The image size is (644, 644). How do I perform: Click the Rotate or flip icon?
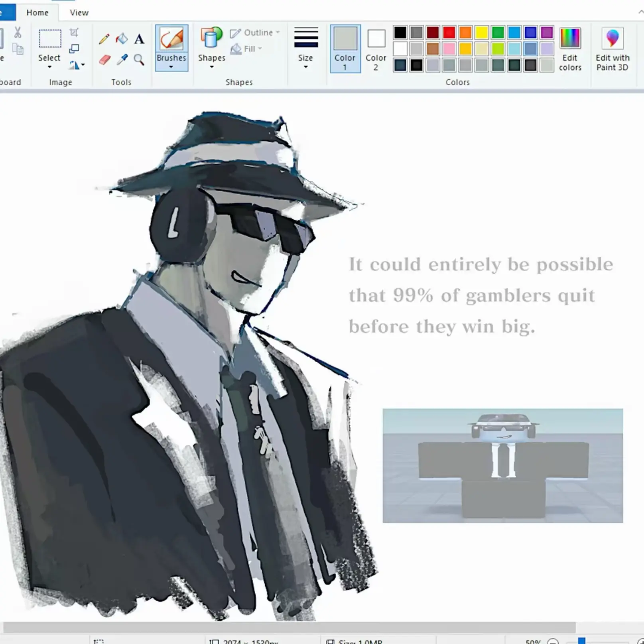73,65
